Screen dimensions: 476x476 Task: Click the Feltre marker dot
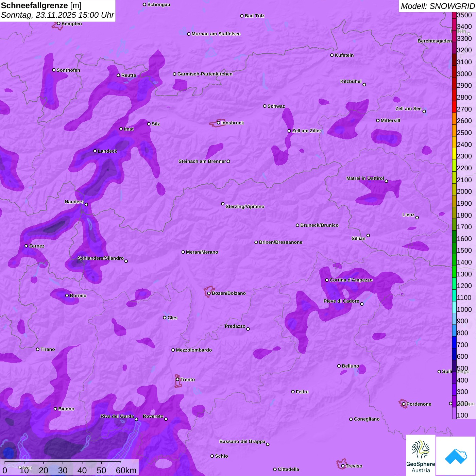coord(293,392)
